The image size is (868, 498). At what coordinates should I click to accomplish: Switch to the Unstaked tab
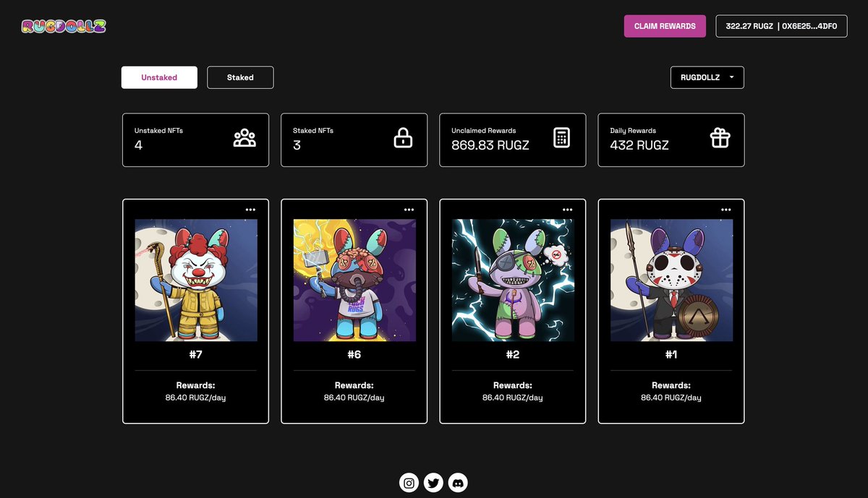pyautogui.click(x=159, y=77)
